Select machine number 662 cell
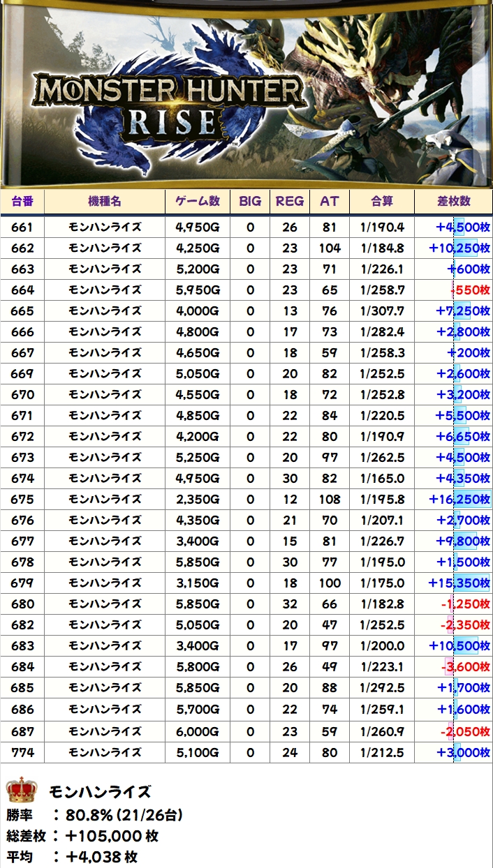Viewport: 493px width, 868px height. tap(22, 248)
